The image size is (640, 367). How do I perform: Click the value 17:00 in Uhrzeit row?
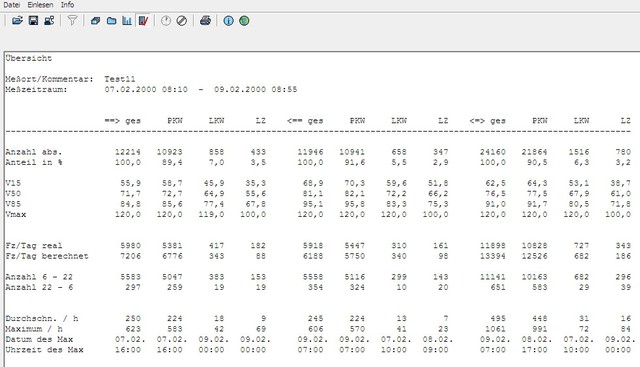[534, 350]
